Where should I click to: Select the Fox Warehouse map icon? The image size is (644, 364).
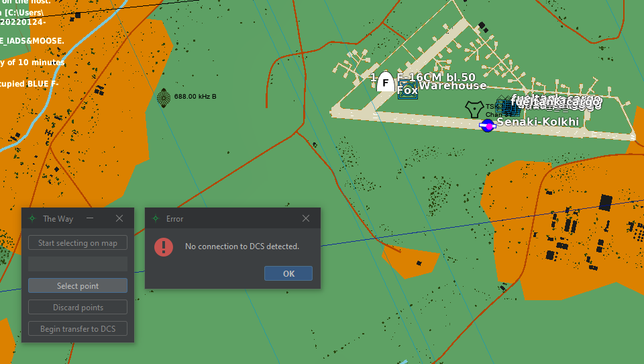coord(407,90)
